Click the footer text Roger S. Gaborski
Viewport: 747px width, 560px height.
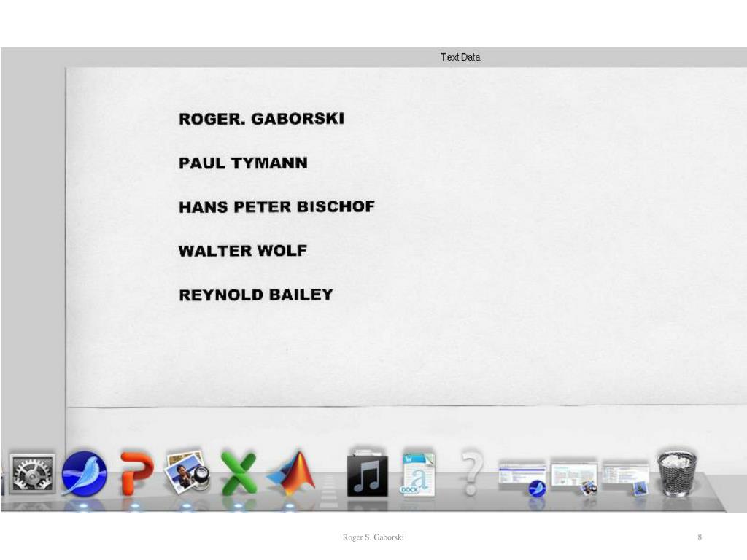pos(373,537)
